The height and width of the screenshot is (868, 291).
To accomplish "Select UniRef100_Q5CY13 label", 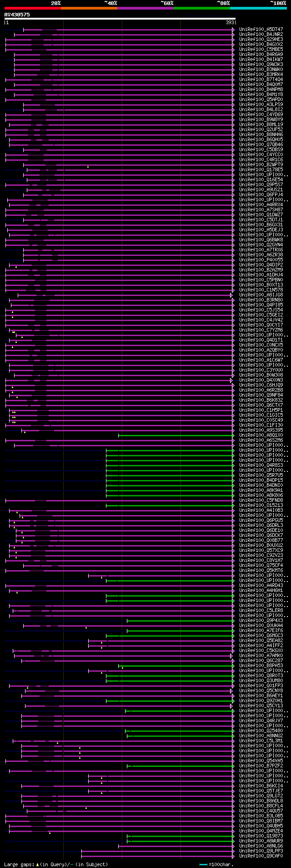I will pos(261,706).
